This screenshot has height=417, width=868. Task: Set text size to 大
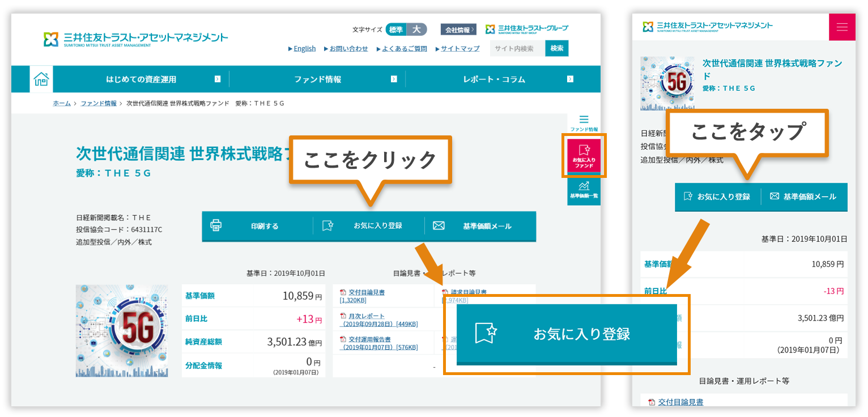[417, 29]
